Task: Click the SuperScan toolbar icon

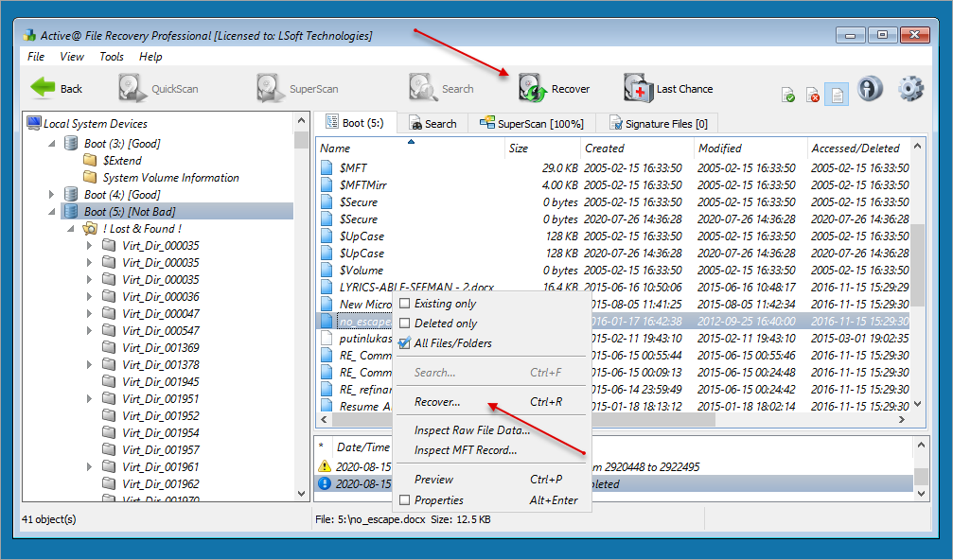Action: 270,88
